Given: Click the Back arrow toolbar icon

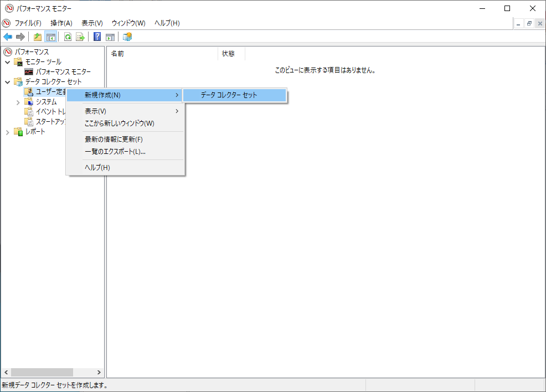Looking at the screenshot, I should pos(8,37).
